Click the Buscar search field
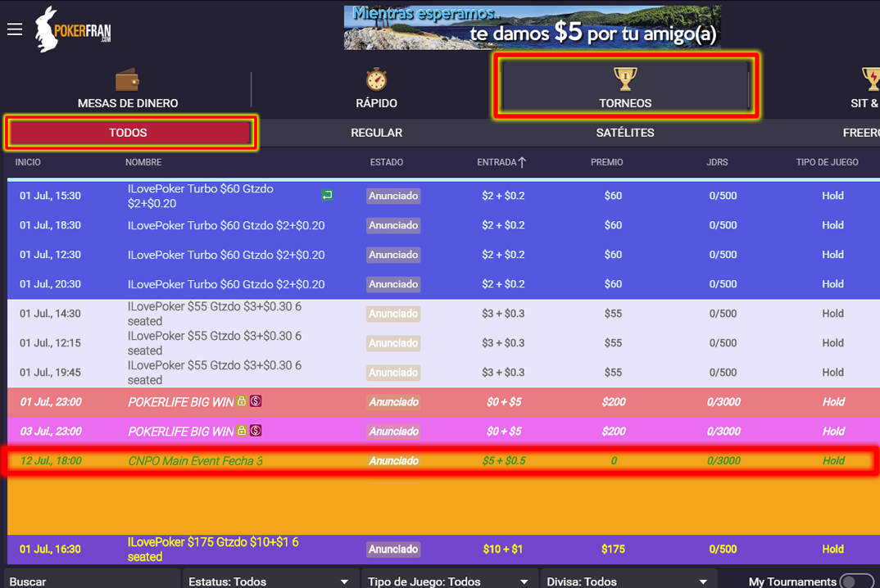 tap(92, 580)
